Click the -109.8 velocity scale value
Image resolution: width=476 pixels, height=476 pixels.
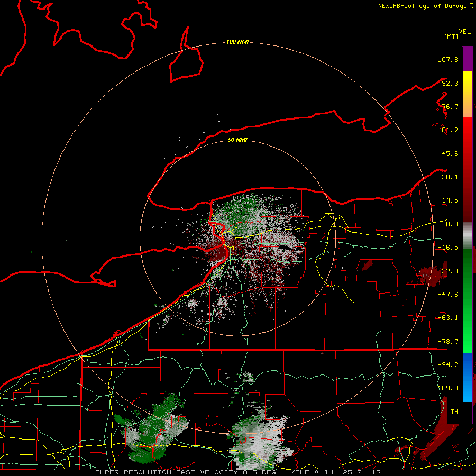click(446, 388)
